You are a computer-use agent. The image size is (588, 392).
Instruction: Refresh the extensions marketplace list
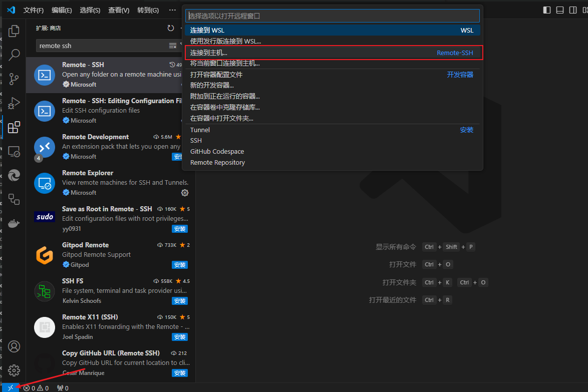click(x=171, y=28)
